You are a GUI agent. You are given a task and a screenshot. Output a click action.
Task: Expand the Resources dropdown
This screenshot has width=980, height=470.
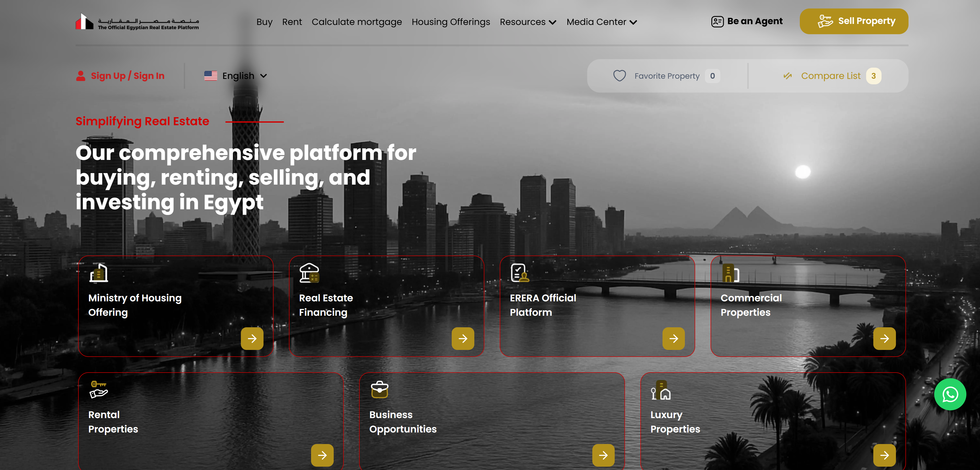pos(528,22)
